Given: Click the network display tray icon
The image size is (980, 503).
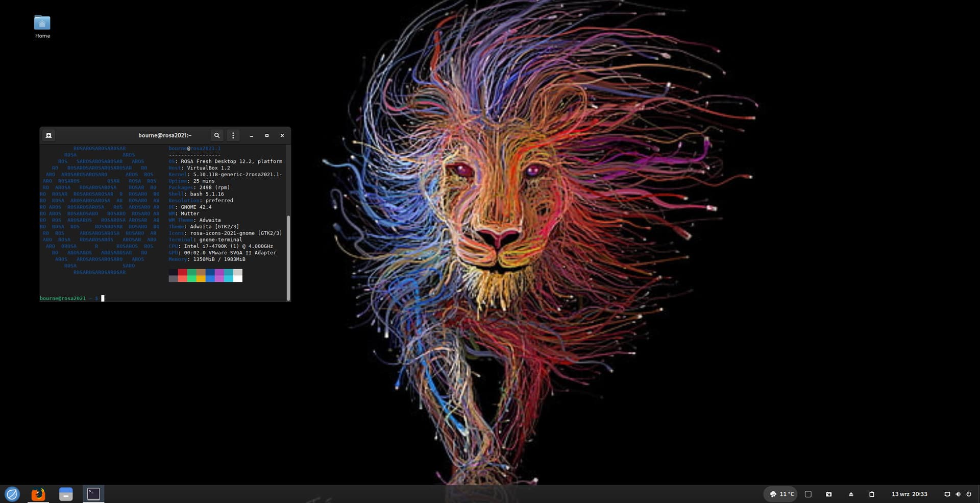Looking at the screenshot, I should [x=947, y=494].
